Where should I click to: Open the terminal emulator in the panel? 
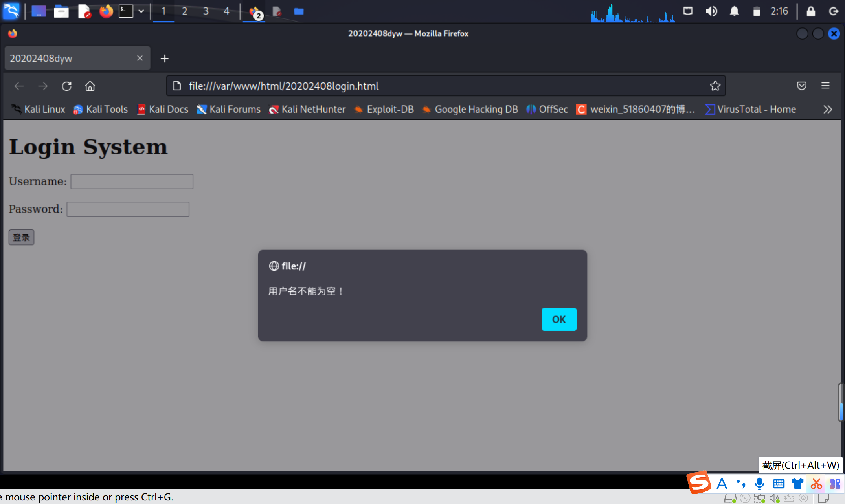click(126, 11)
